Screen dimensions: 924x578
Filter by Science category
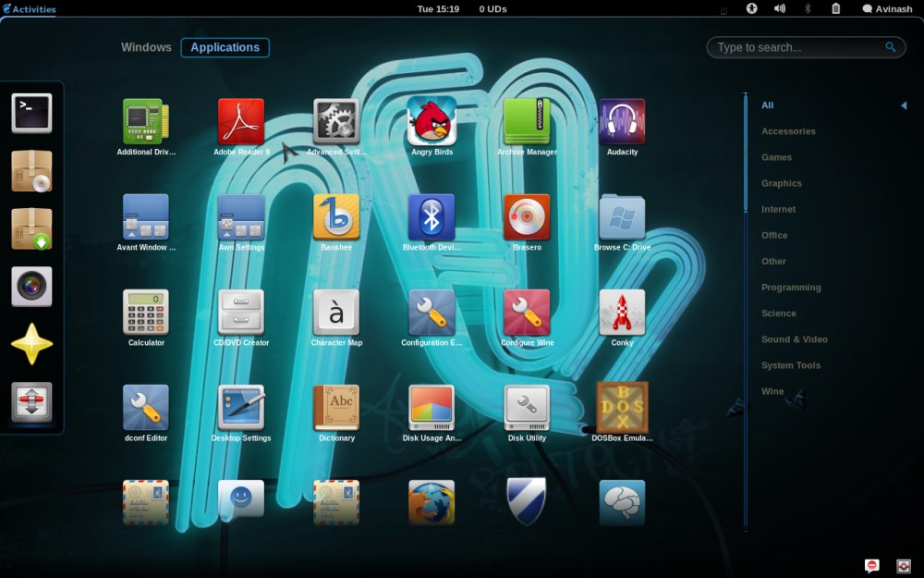pos(778,314)
